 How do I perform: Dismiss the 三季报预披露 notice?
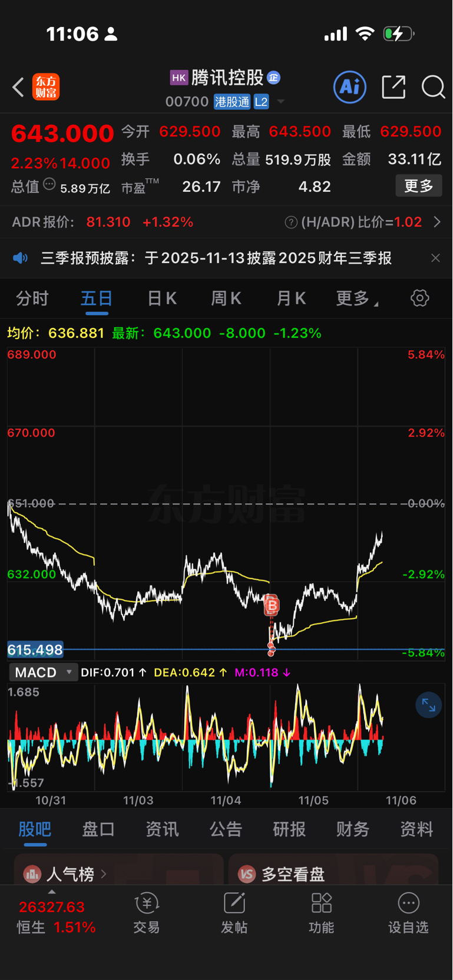[435, 258]
